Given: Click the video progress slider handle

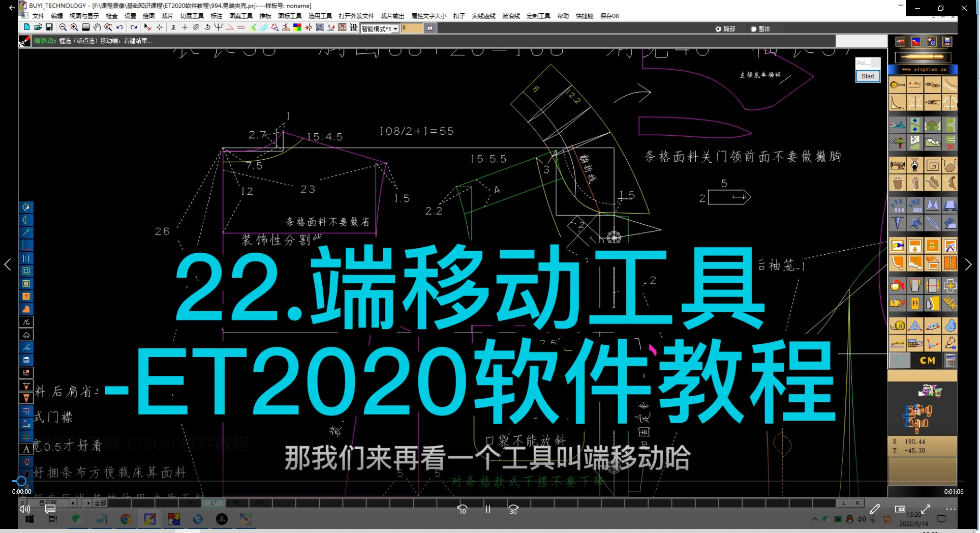Looking at the screenshot, I should click(x=21, y=481).
